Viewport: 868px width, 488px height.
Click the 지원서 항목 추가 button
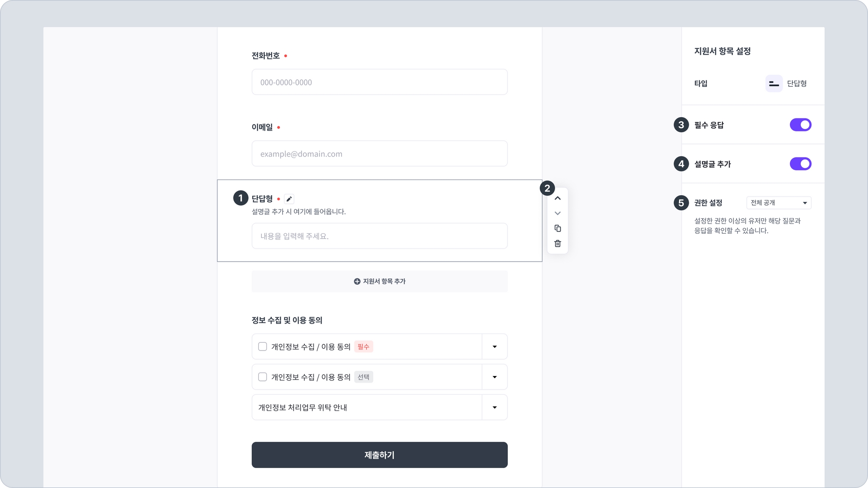[x=379, y=282]
